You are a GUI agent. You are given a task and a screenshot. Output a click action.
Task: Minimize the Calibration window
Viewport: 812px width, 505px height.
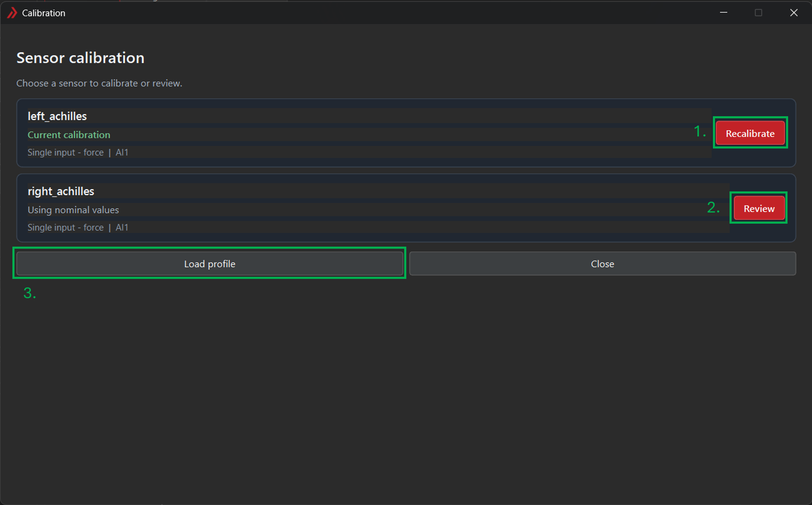(x=723, y=13)
